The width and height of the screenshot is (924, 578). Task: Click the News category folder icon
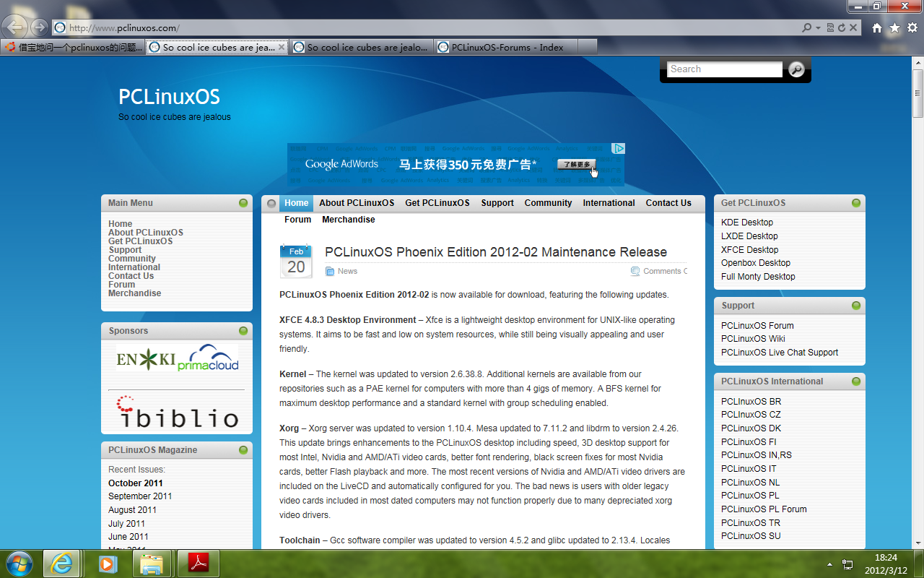[330, 271]
